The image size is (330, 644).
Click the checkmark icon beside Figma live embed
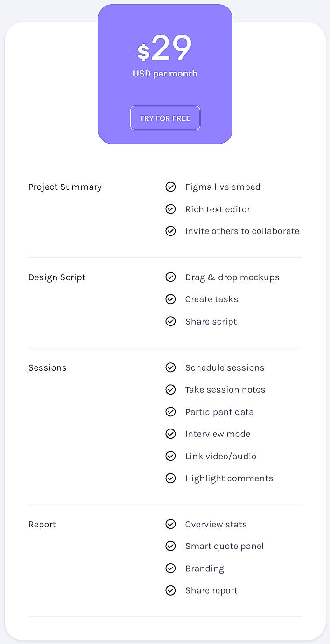[x=171, y=187]
